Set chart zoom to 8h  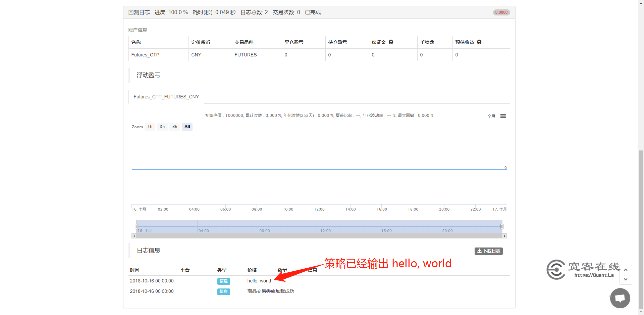click(175, 127)
